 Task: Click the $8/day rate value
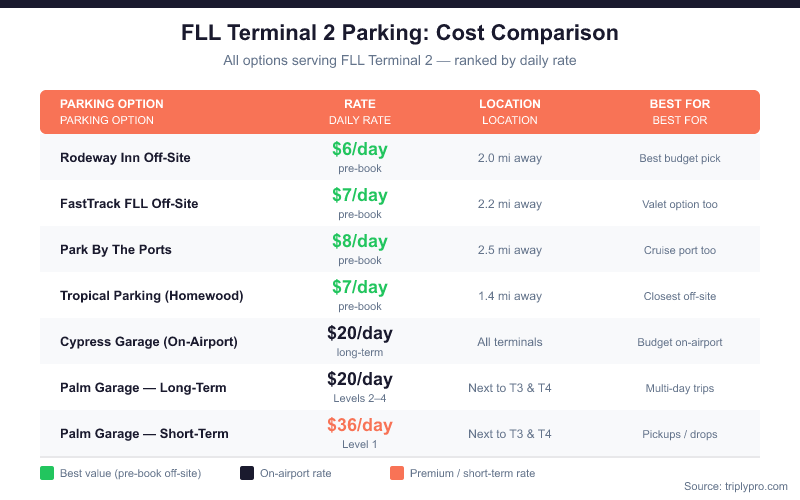coord(360,242)
